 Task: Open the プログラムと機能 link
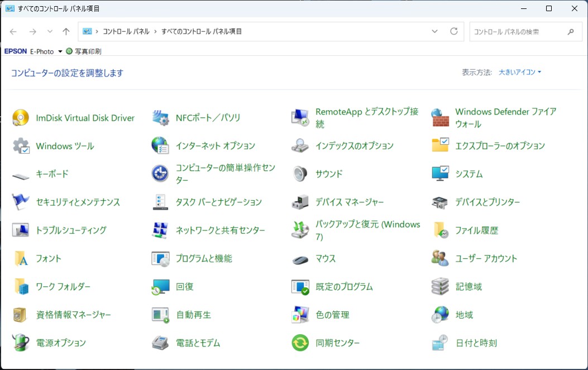pyautogui.click(x=204, y=258)
